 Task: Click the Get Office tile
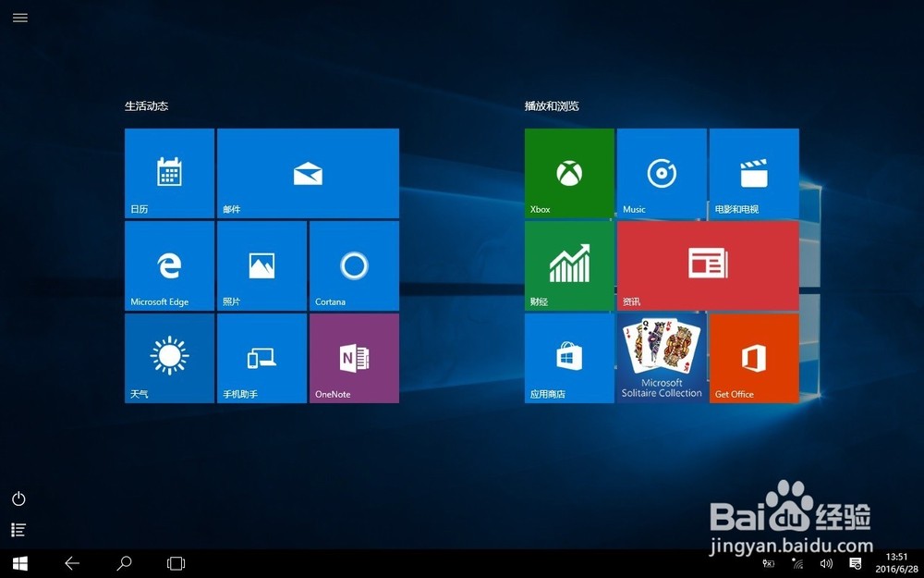[x=754, y=358]
